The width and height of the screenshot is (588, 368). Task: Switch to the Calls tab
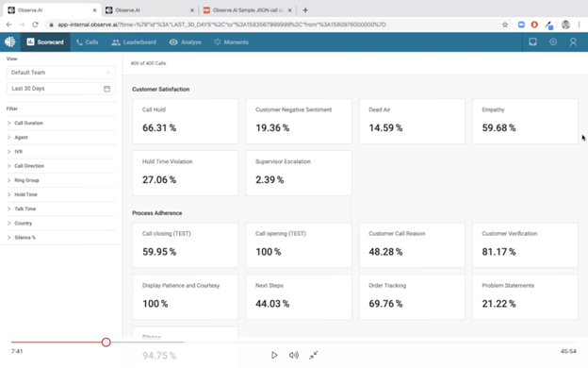(87, 42)
